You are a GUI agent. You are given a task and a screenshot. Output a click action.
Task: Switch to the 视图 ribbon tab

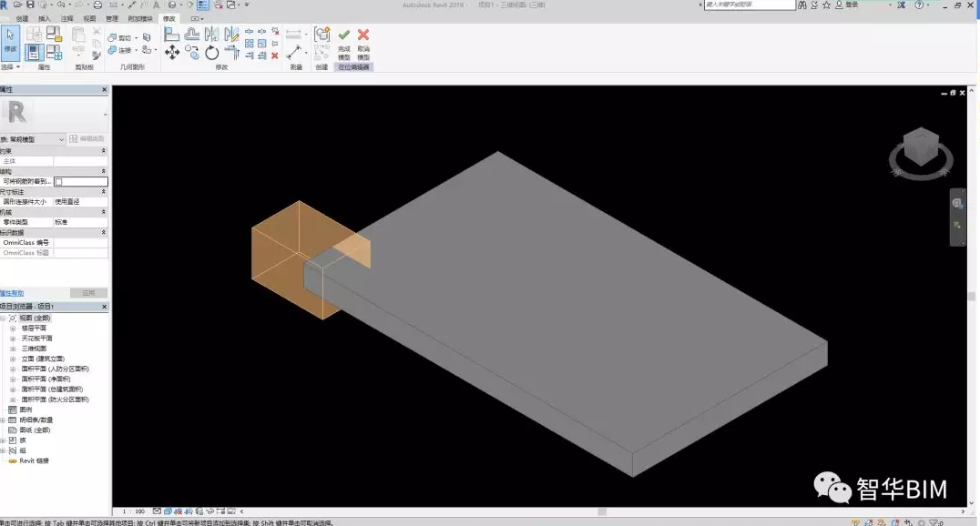coord(89,18)
